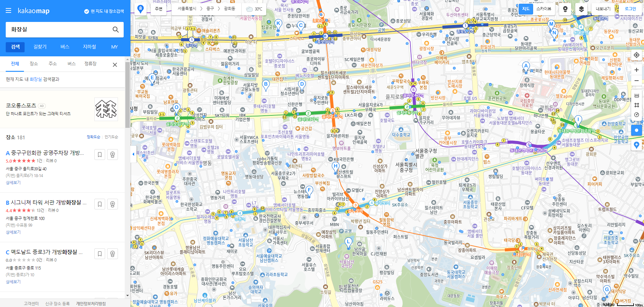Click map marker O near 을지로입구역
The image size is (644, 307).
click(x=176, y=108)
